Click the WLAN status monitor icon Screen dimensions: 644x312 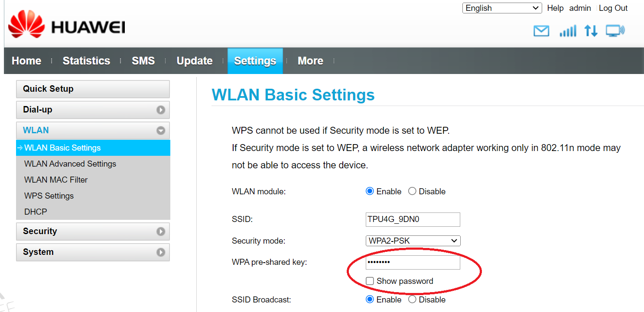point(615,31)
